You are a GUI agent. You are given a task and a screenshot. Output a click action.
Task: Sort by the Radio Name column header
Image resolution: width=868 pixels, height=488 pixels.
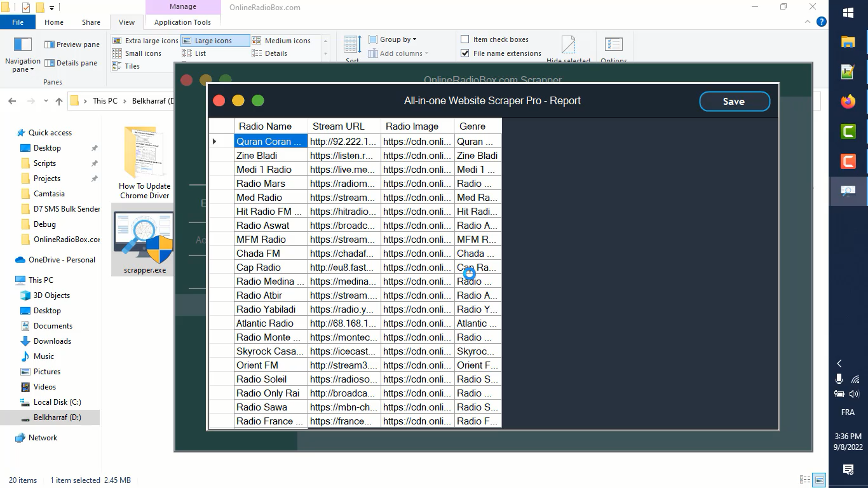271,126
